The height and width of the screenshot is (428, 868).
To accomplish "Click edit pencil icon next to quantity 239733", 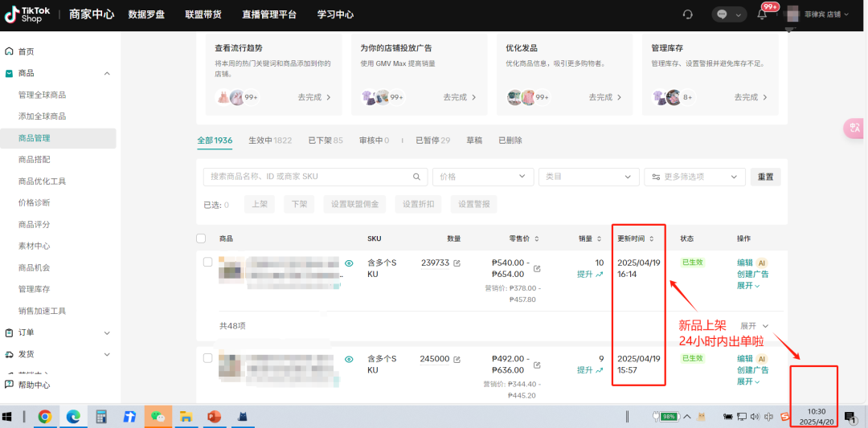I will [457, 263].
